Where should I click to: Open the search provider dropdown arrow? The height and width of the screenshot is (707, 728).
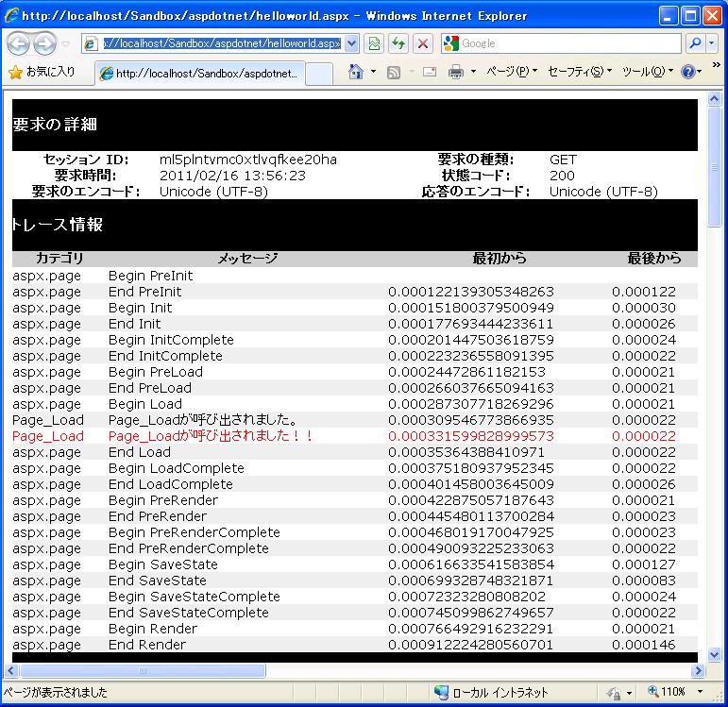(711, 43)
